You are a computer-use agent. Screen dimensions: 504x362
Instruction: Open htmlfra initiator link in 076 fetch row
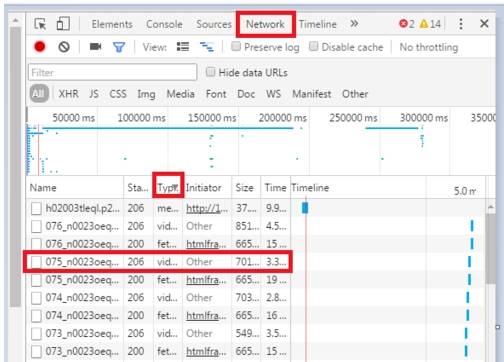point(206,244)
